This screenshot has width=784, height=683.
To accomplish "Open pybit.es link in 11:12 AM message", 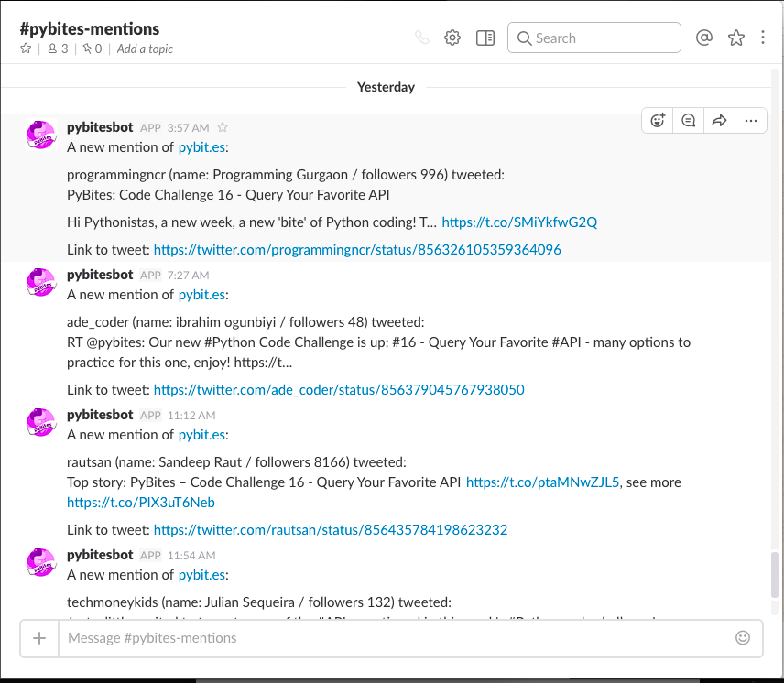I will point(201,435).
